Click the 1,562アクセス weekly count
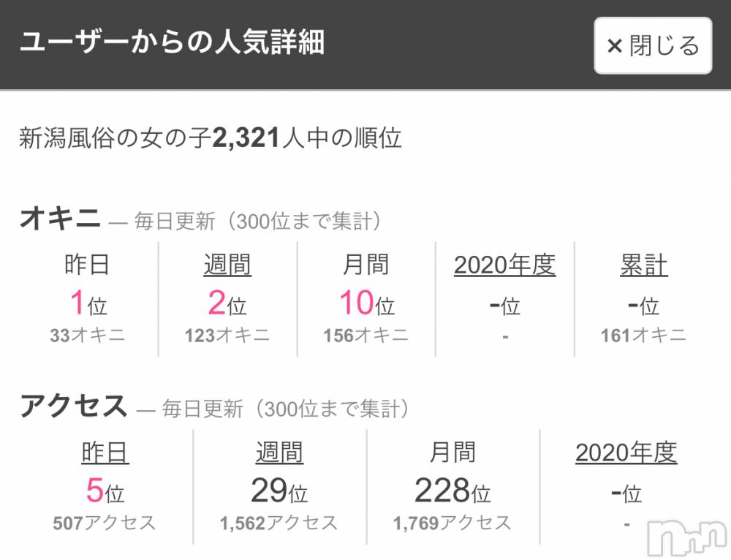 click(x=279, y=523)
